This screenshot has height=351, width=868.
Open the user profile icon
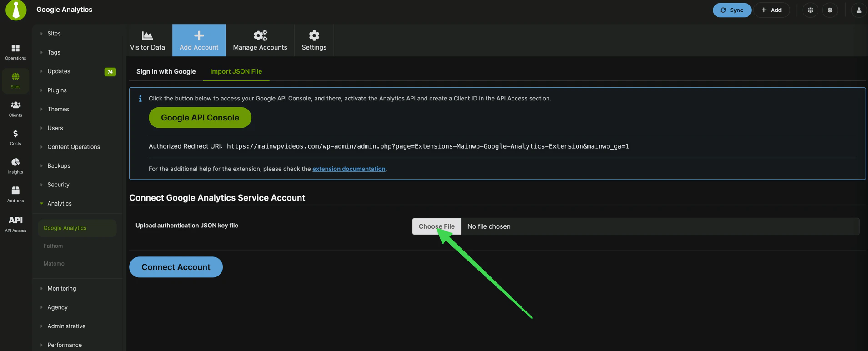click(858, 10)
